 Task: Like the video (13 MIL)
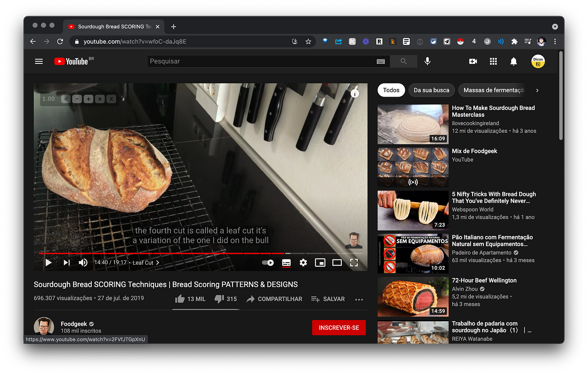(190, 299)
